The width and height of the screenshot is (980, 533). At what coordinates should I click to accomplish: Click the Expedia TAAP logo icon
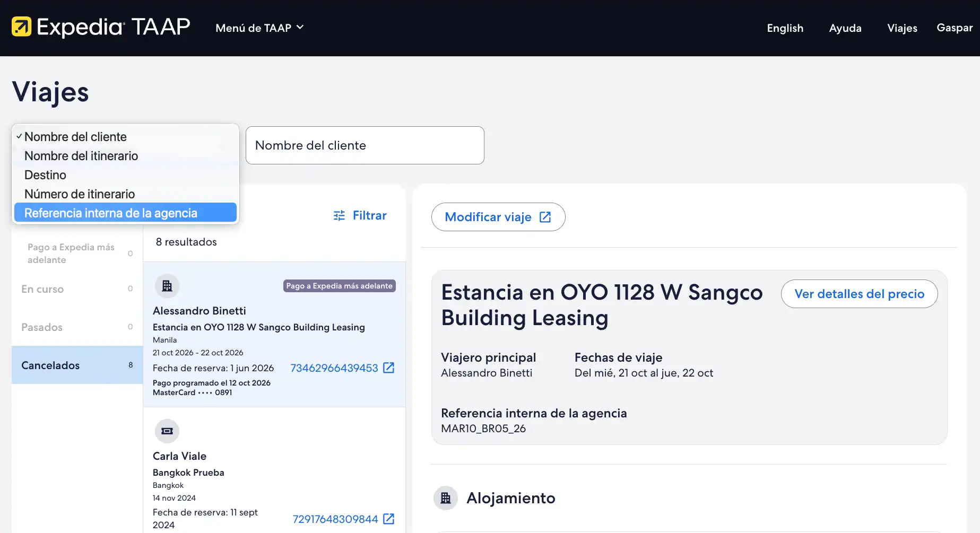(22, 27)
